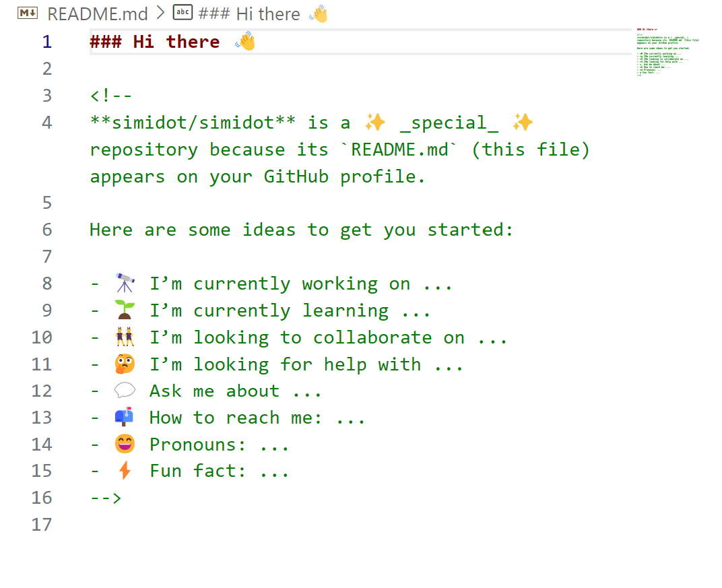Click the seedling emoji on line 9
This screenshot has width=722, height=588.
pyautogui.click(x=124, y=310)
